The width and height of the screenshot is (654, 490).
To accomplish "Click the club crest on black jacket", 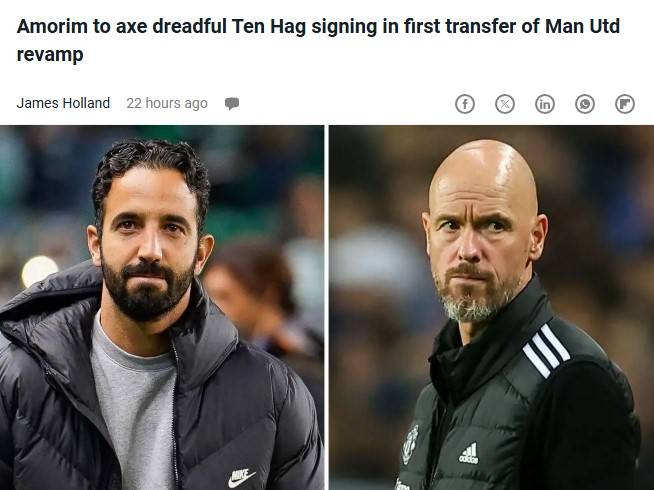I will coord(410,444).
